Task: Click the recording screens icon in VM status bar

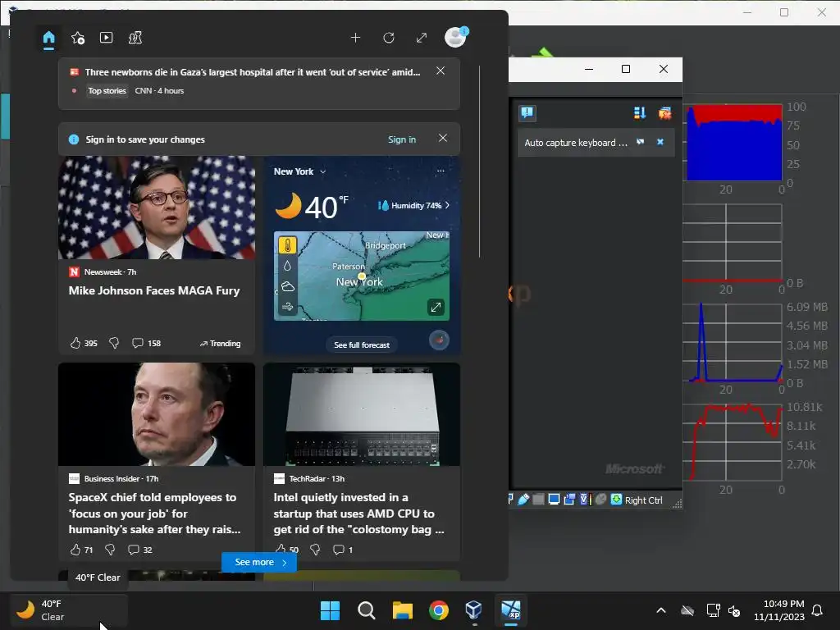Action: 569,500
